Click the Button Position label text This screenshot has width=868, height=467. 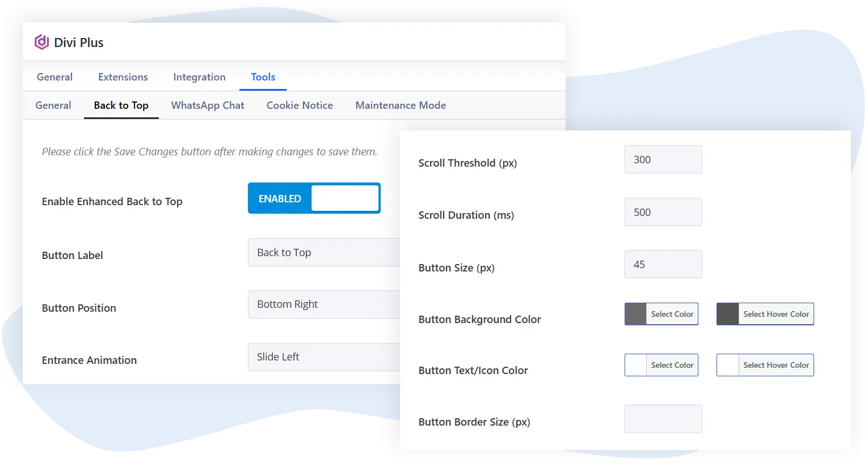coord(79,308)
